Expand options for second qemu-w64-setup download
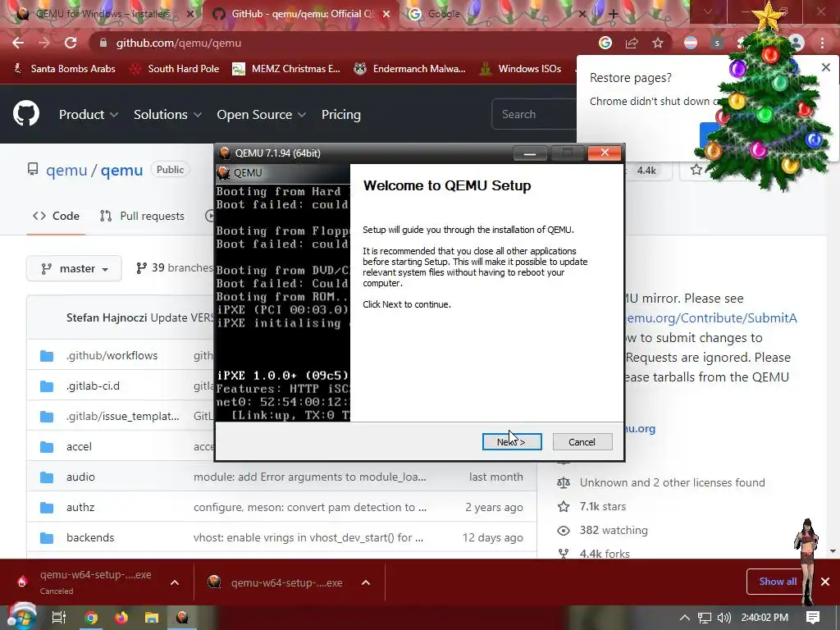The width and height of the screenshot is (840, 630). 366,582
